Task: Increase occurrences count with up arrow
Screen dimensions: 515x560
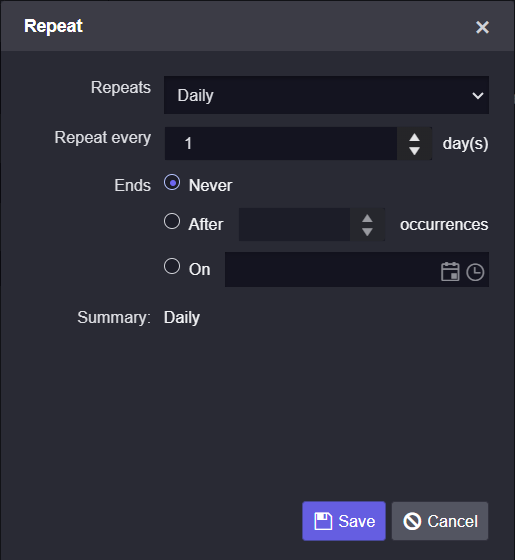Action: (x=367, y=218)
